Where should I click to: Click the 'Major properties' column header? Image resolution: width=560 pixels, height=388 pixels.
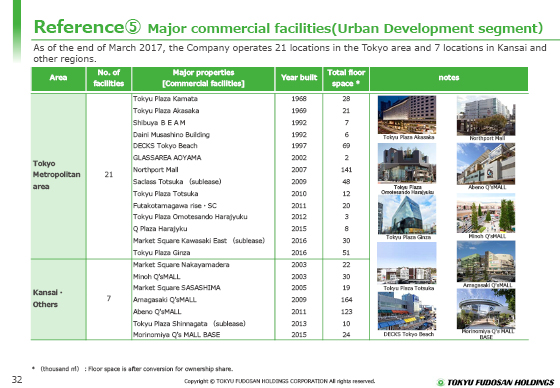tap(203, 78)
